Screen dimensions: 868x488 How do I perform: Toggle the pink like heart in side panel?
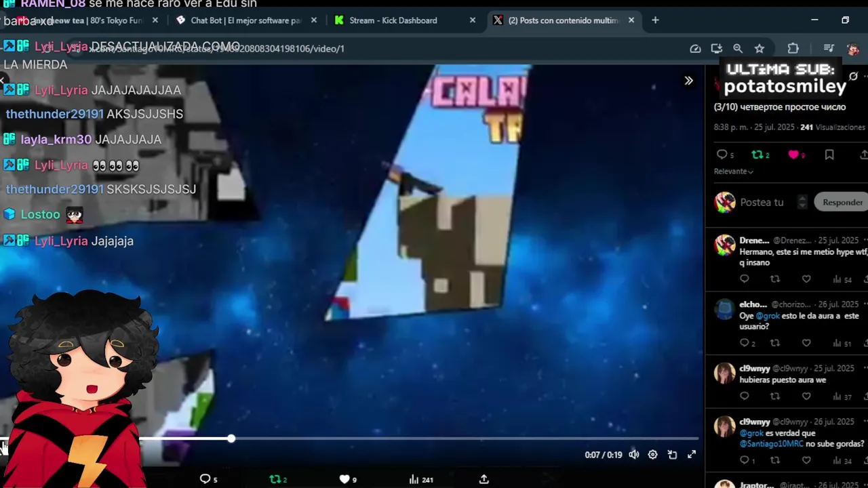793,155
